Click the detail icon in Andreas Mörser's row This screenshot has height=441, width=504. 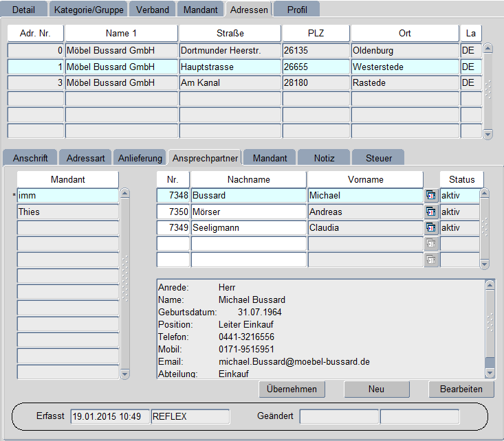(431, 212)
